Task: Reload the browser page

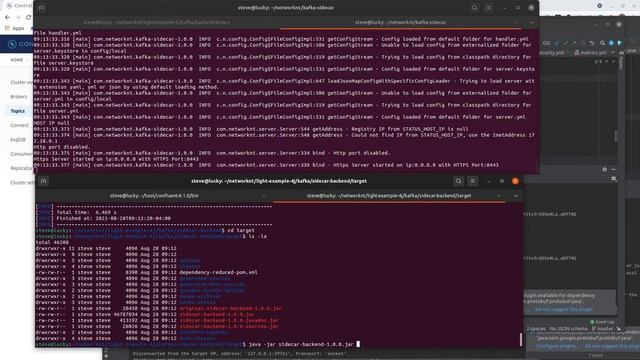Action: coord(29,17)
